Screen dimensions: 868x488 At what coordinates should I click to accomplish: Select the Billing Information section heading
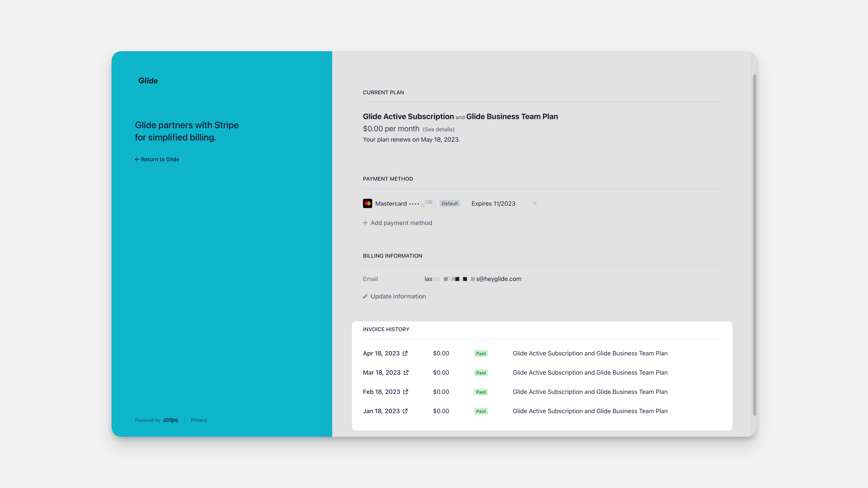(392, 256)
